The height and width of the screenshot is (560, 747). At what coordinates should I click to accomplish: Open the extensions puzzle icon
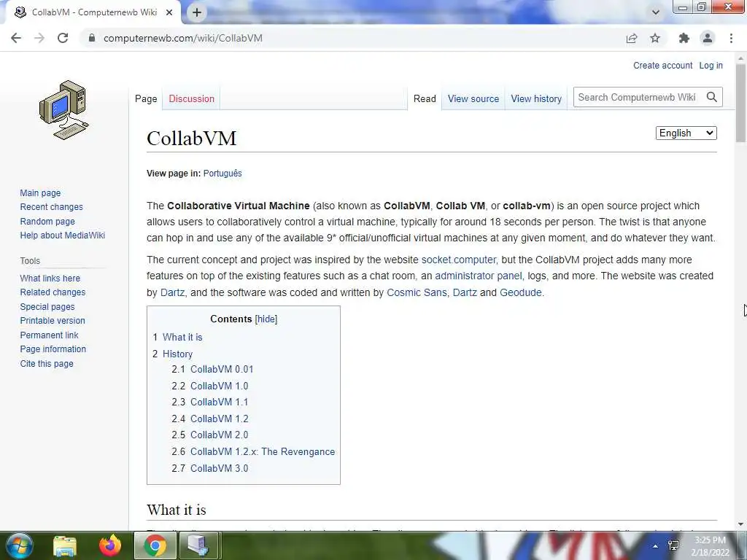coord(684,38)
